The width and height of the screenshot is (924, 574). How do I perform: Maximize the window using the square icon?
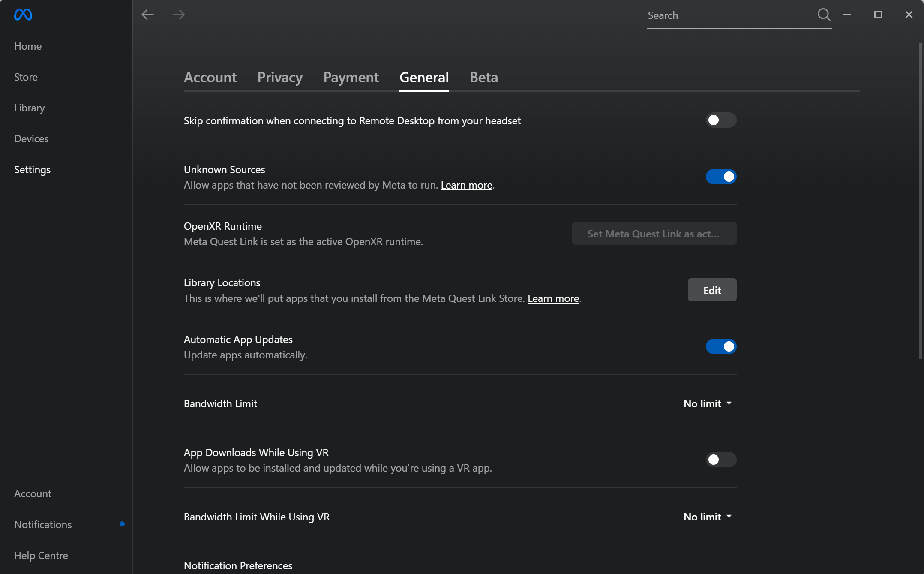[878, 15]
